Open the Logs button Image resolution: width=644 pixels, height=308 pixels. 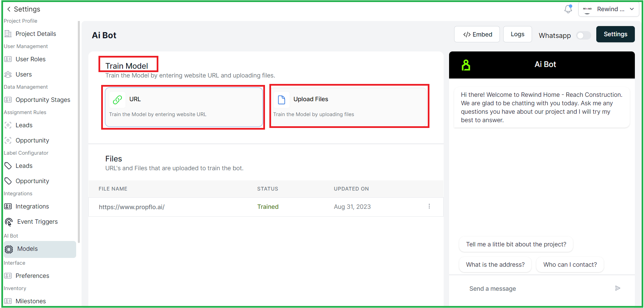pos(517,34)
